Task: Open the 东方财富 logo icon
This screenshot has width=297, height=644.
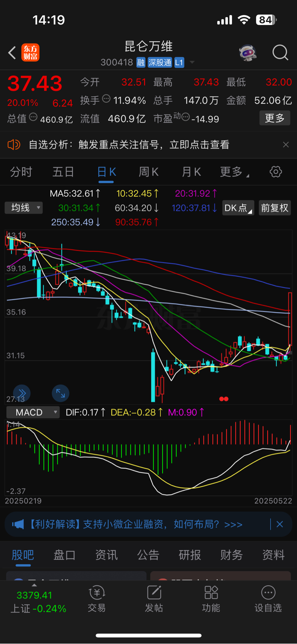Action: pyautogui.click(x=30, y=53)
